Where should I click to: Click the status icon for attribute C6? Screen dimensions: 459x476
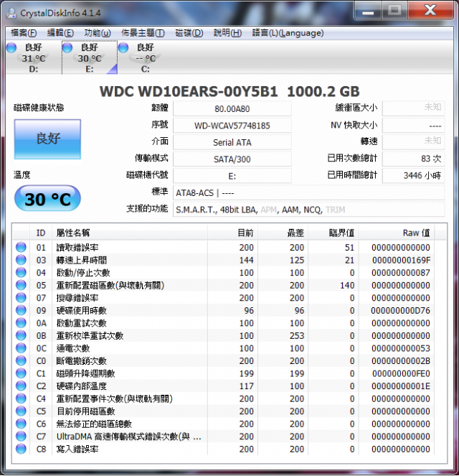(x=21, y=424)
